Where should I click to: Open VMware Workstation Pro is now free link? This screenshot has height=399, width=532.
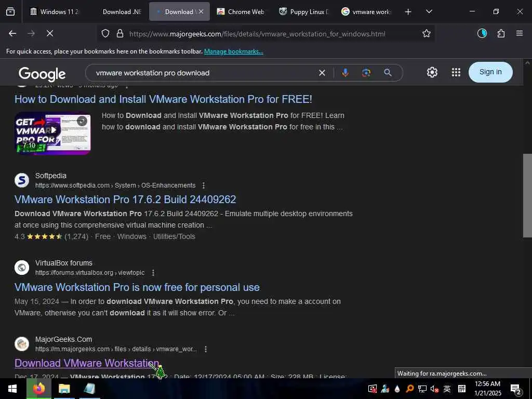pyautogui.click(x=137, y=287)
